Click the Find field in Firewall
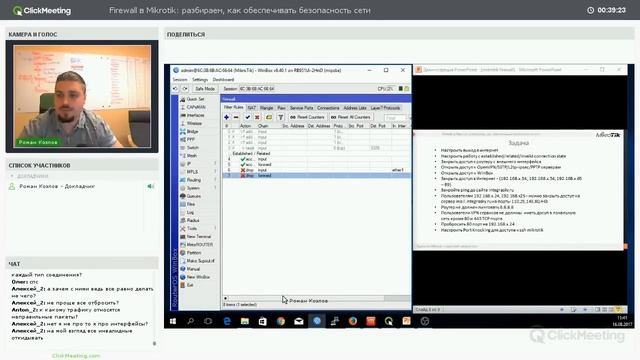This screenshot has width=640, height=360. [395, 118]
